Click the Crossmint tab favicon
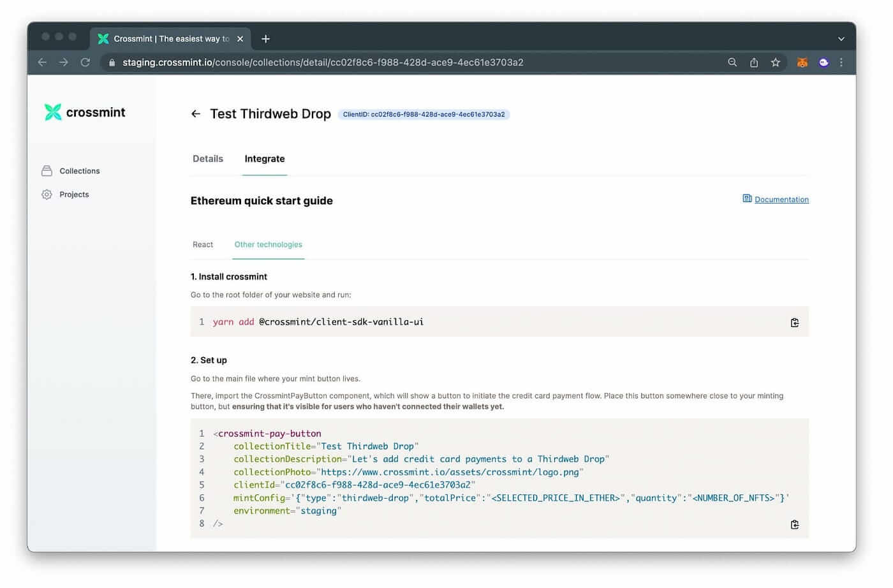Viewport: 893px width, 588px height. (103, 39)
